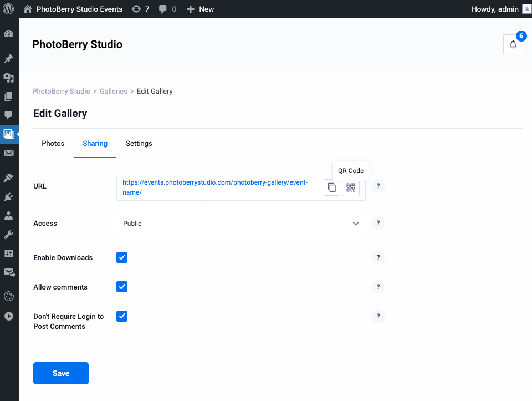The image size is (532, 401).
Task: Open Users icon in admin sidebar
Action: pos(9,215)
